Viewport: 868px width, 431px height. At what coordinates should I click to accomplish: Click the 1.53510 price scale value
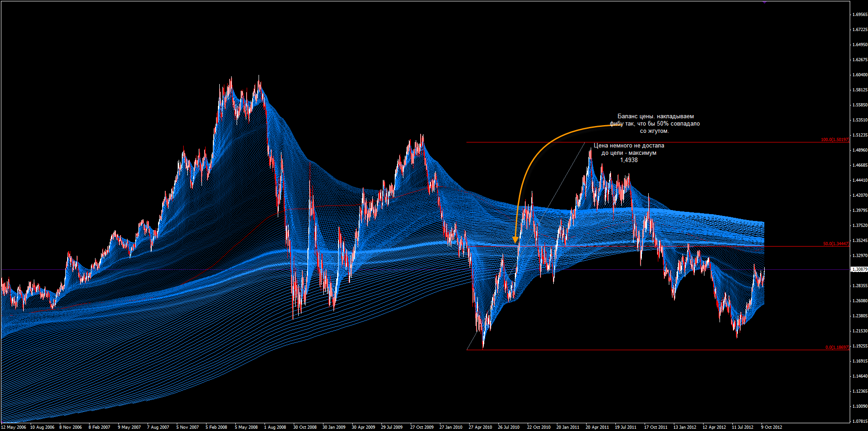click(860, 120)
